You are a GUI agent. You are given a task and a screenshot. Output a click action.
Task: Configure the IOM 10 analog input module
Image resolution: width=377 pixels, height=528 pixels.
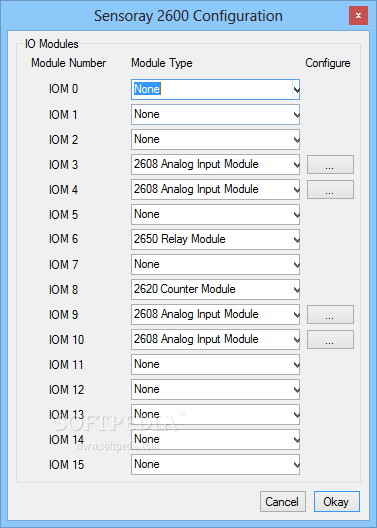click(x=330, y=339)
